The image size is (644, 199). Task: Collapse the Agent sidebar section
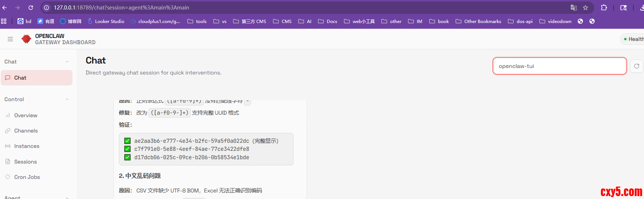click(x=67, y=197)
